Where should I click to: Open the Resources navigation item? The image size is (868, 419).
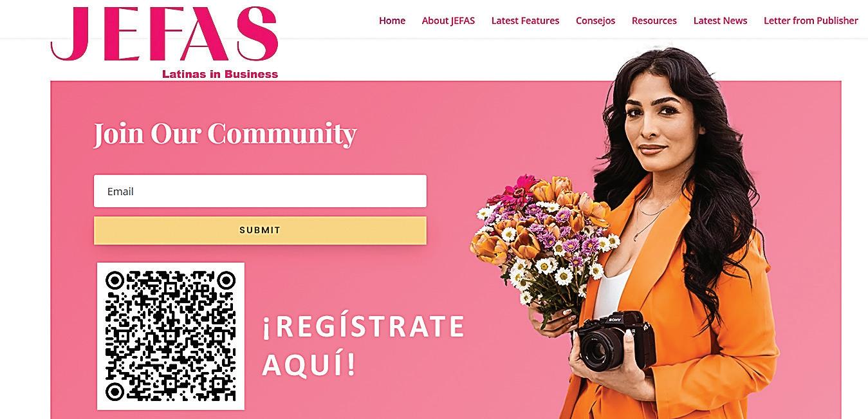[654, 21]
